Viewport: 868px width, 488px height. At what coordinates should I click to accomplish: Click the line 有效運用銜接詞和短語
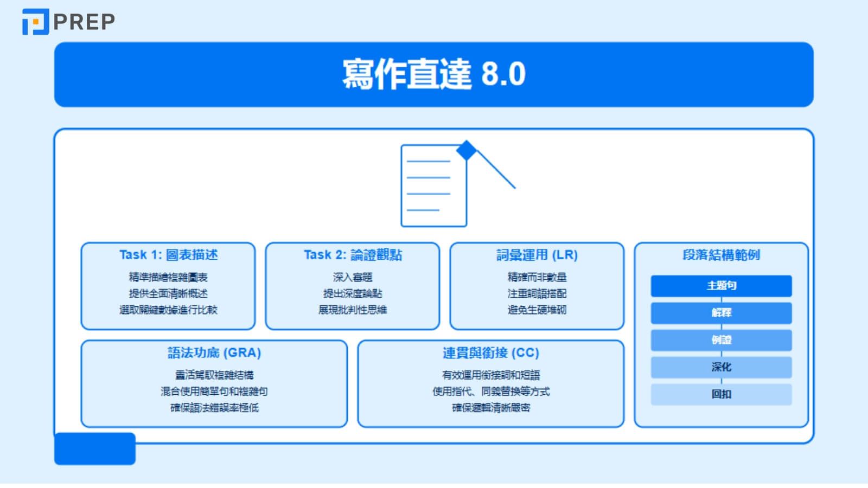pos(491,375)
